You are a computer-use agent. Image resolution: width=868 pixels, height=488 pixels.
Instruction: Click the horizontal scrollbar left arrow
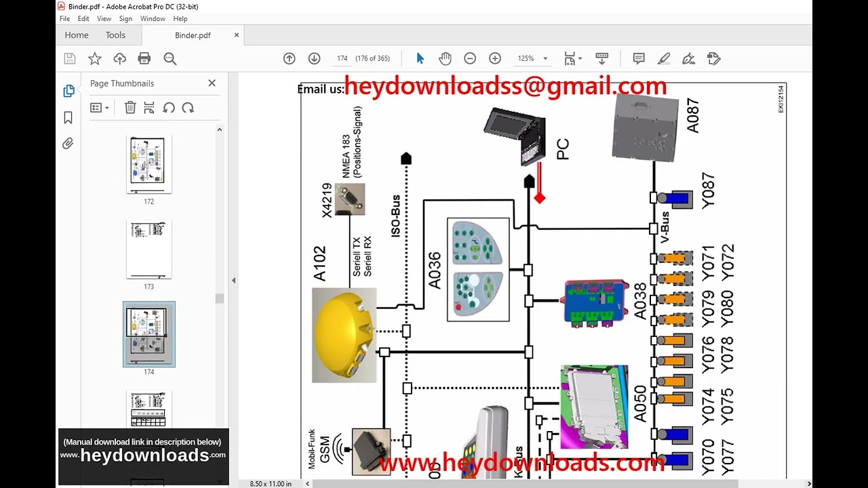[309, 484]
